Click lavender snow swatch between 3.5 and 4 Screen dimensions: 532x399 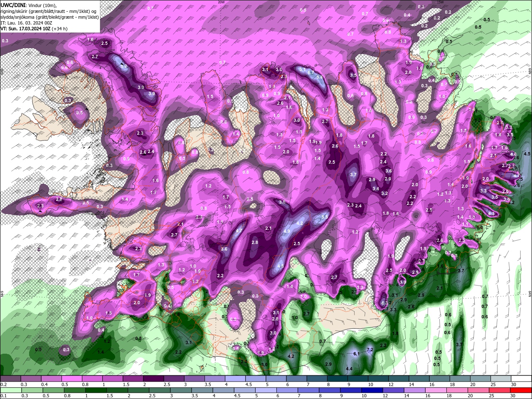pyautogui.click(x=214, y=379)
